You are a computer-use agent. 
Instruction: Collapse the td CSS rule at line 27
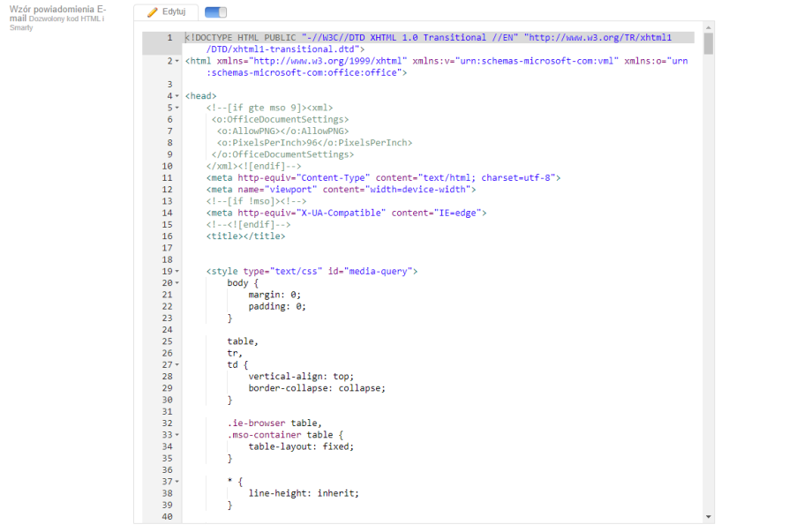coord(177,364)
